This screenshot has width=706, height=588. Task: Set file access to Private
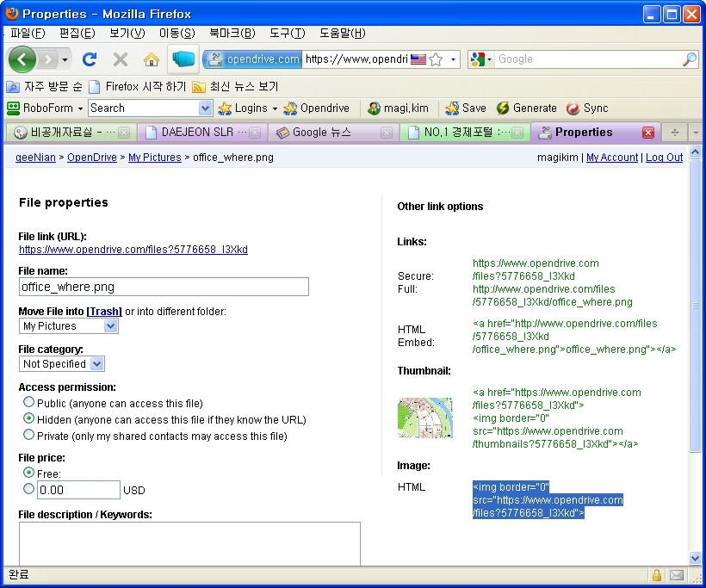click(x=28, y=434)
